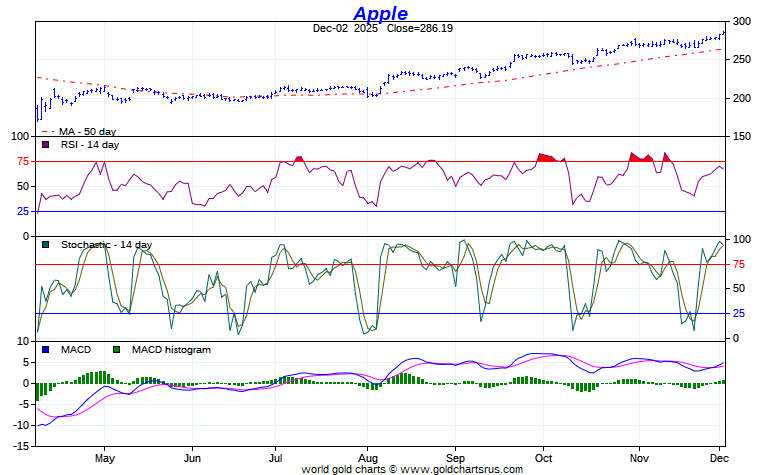
Task: Click the Jun axis label
Action: tap(192, 458)
